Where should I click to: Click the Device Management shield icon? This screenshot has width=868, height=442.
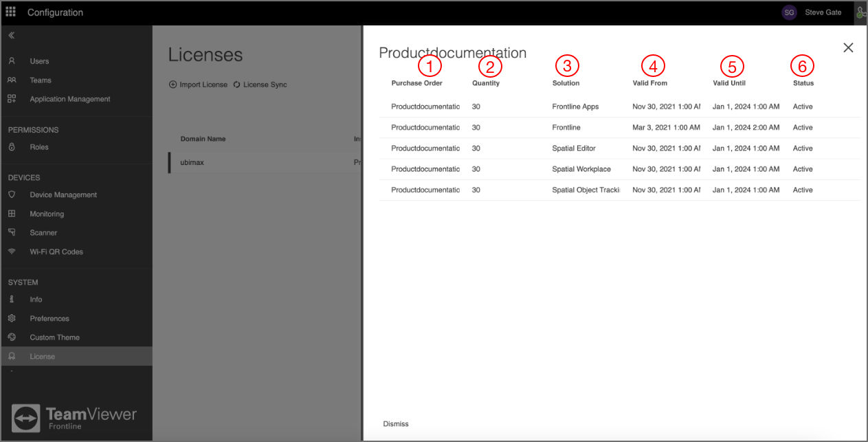point(12,195)
